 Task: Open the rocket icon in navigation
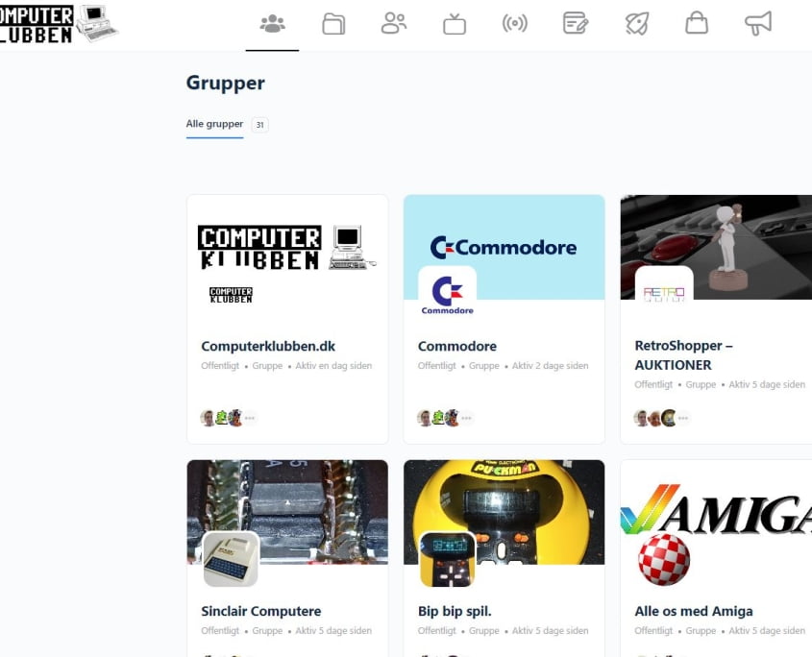point(636,24)
